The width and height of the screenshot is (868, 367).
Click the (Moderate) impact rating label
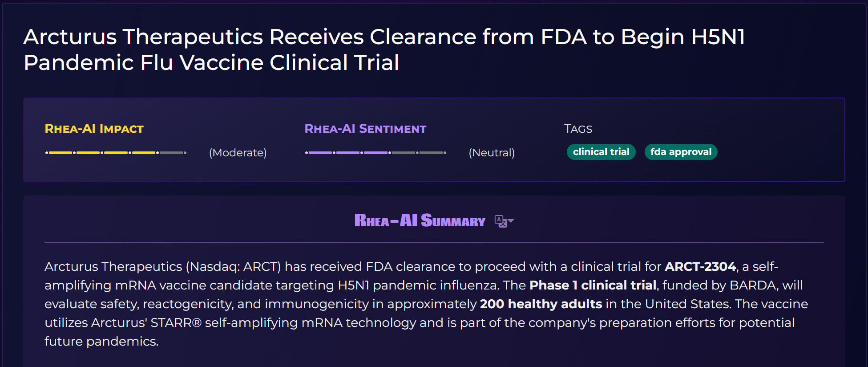(238, 153)
